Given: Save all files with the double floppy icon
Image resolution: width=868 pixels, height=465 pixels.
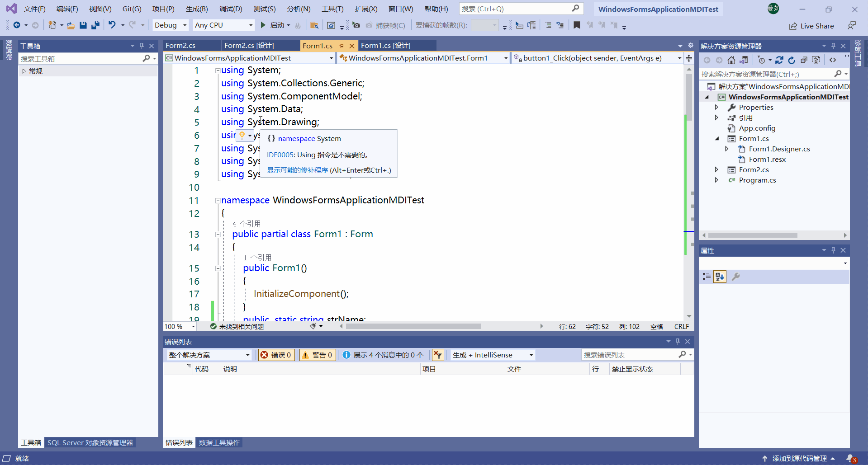Looking at the screenshot, I should [x=95, y=25].
